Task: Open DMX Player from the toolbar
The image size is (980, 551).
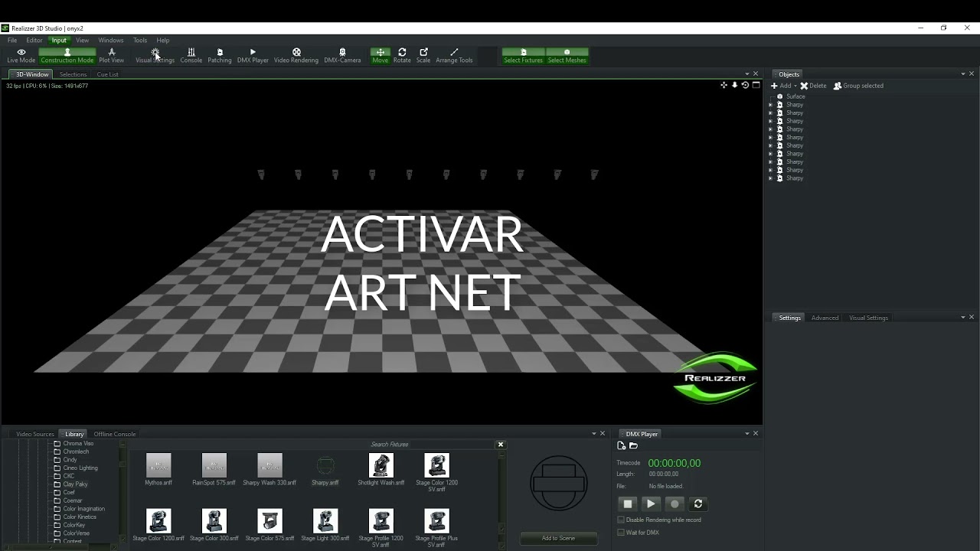Action: pyautogui.click(x=253, y=56)
